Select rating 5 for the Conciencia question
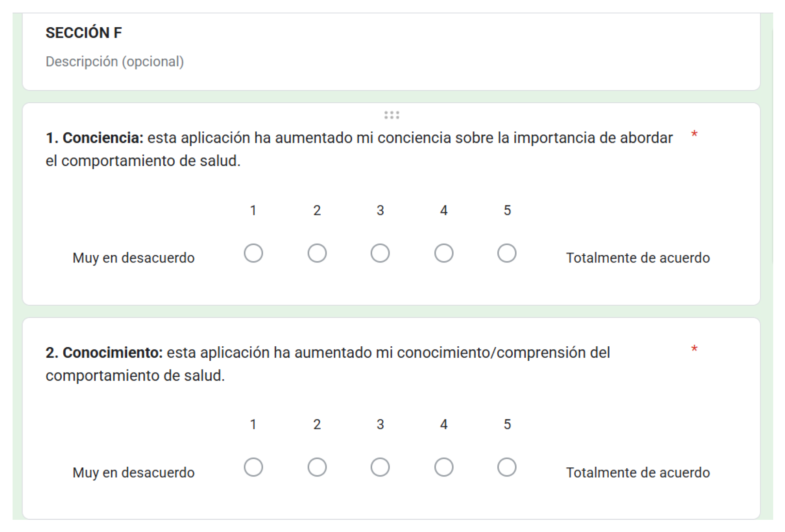785x532 pixels. pyautogui.click(x=507, y=253)
